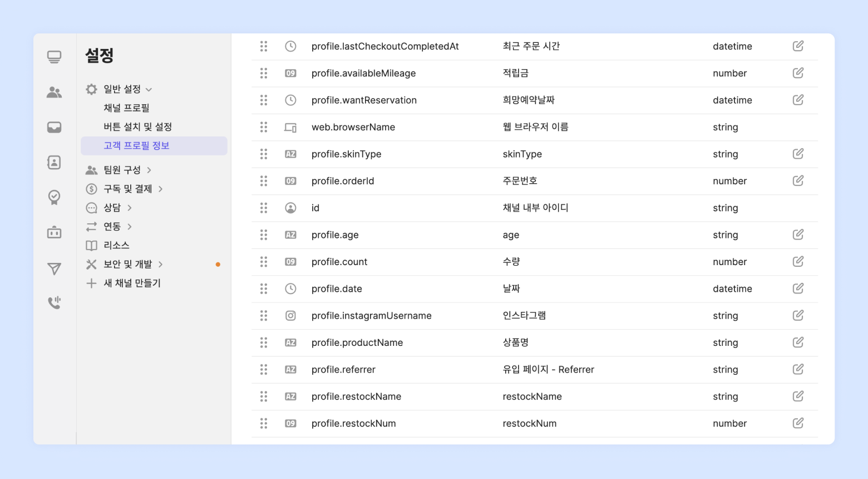Image resolution: width=868 pixels, height=479 pixels.
Task: Open the team chat icon in left rail
Action: [x=54, y=57]
